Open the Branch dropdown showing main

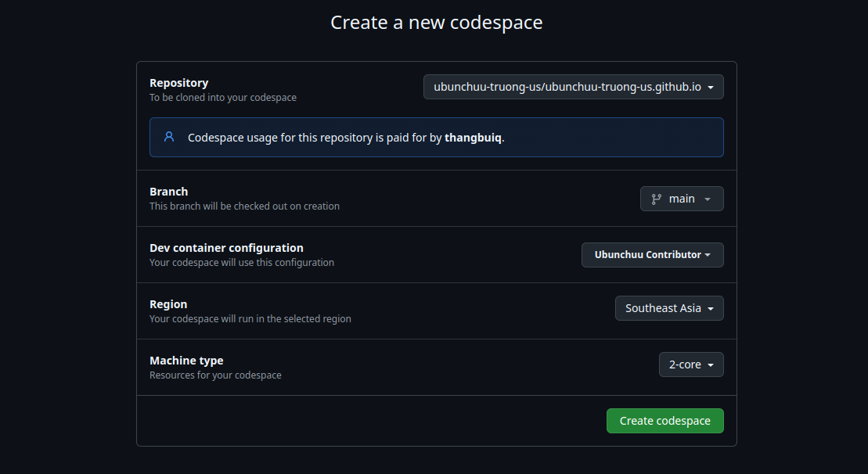tap(681, 198)
